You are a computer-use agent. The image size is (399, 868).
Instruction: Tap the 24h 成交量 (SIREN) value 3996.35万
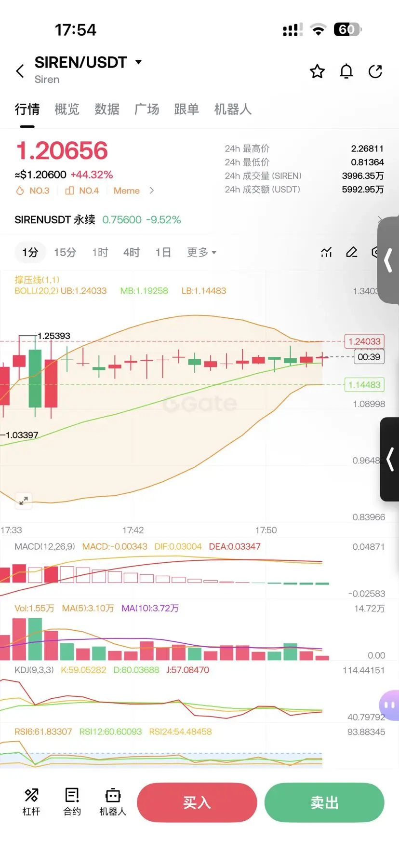pos(363,176)
